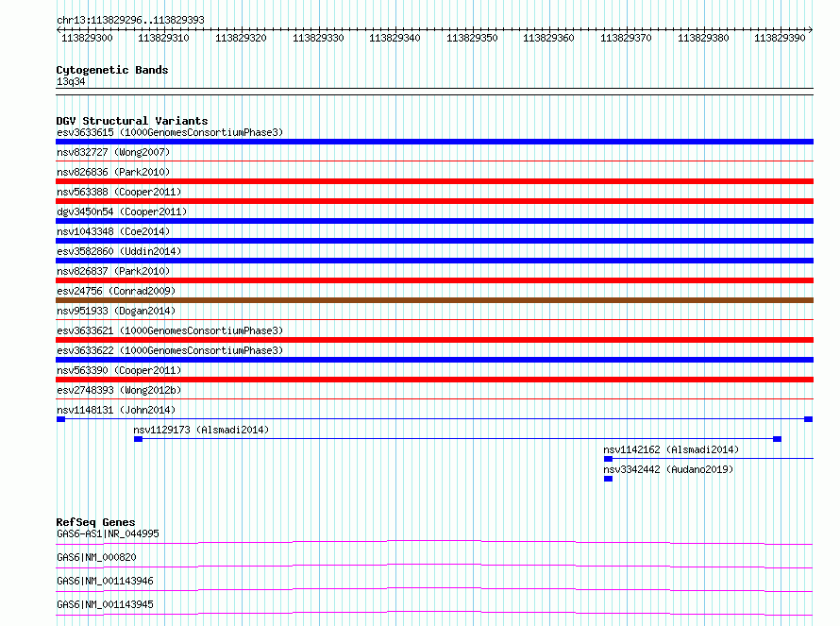Screen dimensions: 840x626
Task: Open nsv826837 (Park2010) label
Action: tap(113, 271)
